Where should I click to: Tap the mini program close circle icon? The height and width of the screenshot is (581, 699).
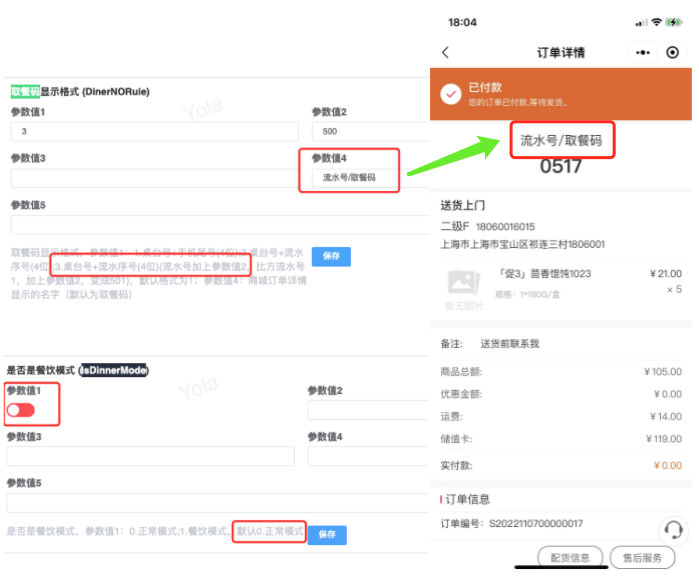(672, 53)
